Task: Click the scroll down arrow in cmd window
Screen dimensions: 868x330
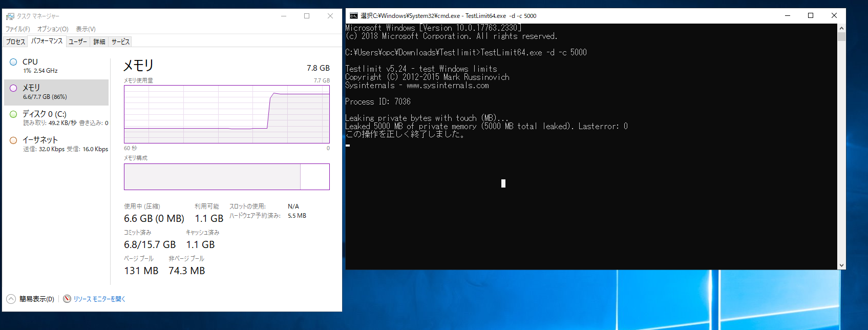Action: pyautogui.click(x=841, y=265)
